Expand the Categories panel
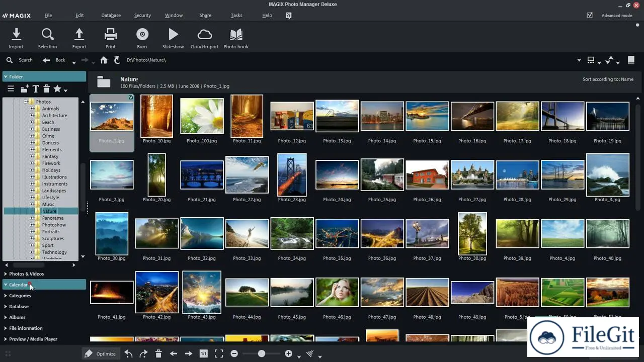Viewport: 644px width, 362px height. tap(6, 296)
